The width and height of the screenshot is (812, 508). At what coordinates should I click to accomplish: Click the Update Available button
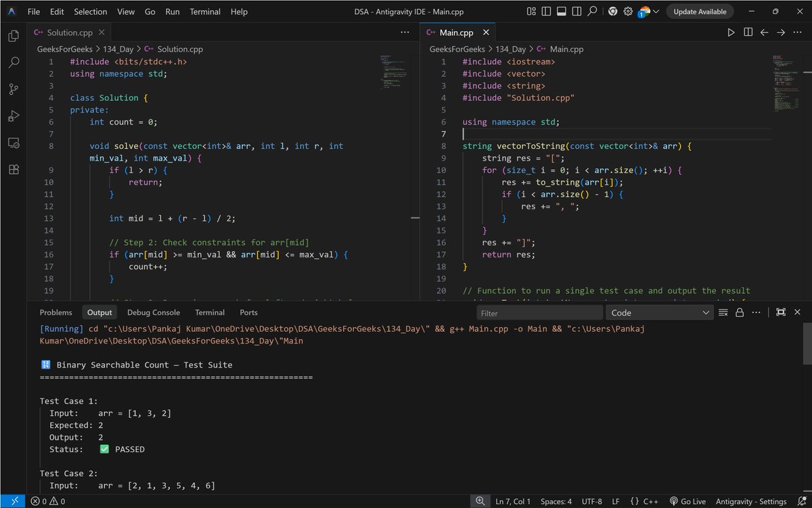(x=700, y=12)
